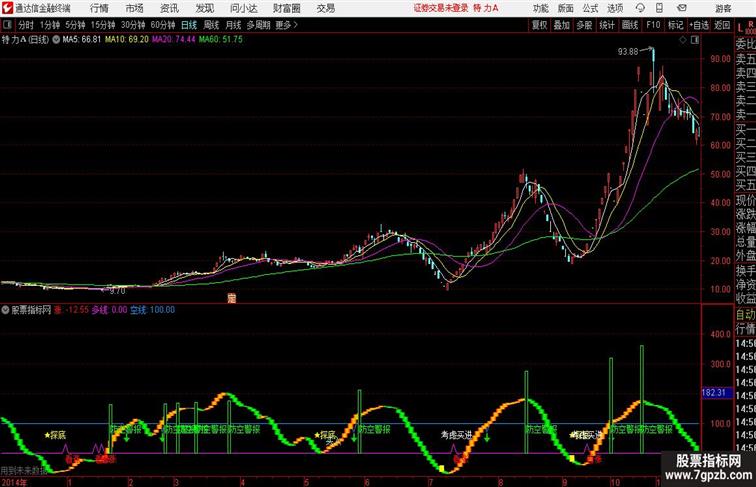The width and height of the screenshot is (756, 487).
Task: Click the 复权 toolbar button
Action: pos(540,25)
